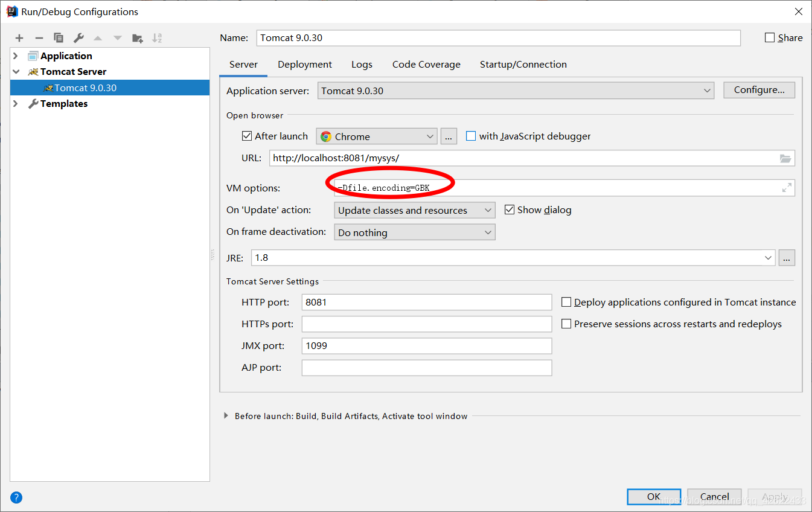Toggle the Share checkbox
Viewport: 812px width, 512px height.
[x=770, y=37]
